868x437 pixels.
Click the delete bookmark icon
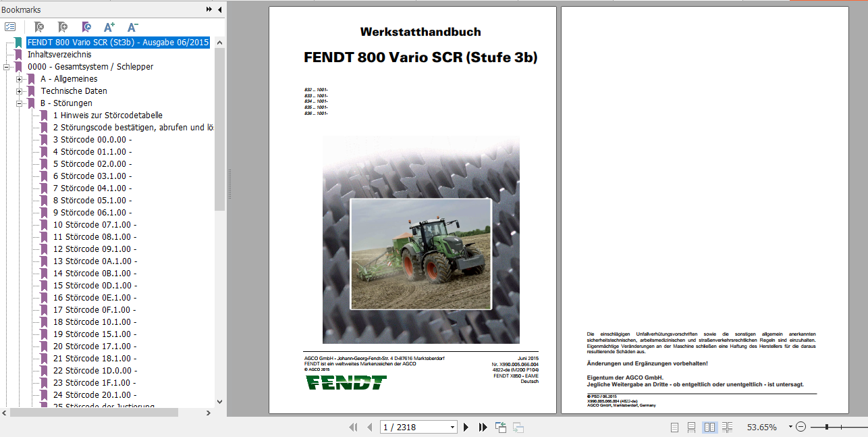[39, 27]
